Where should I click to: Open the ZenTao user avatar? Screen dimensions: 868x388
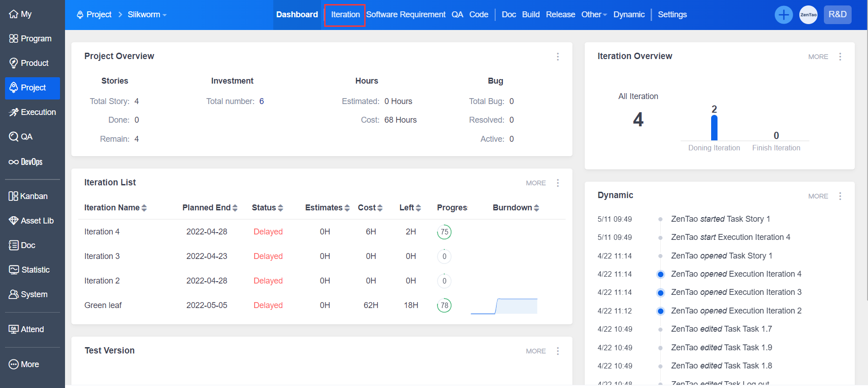click(808, 15)
